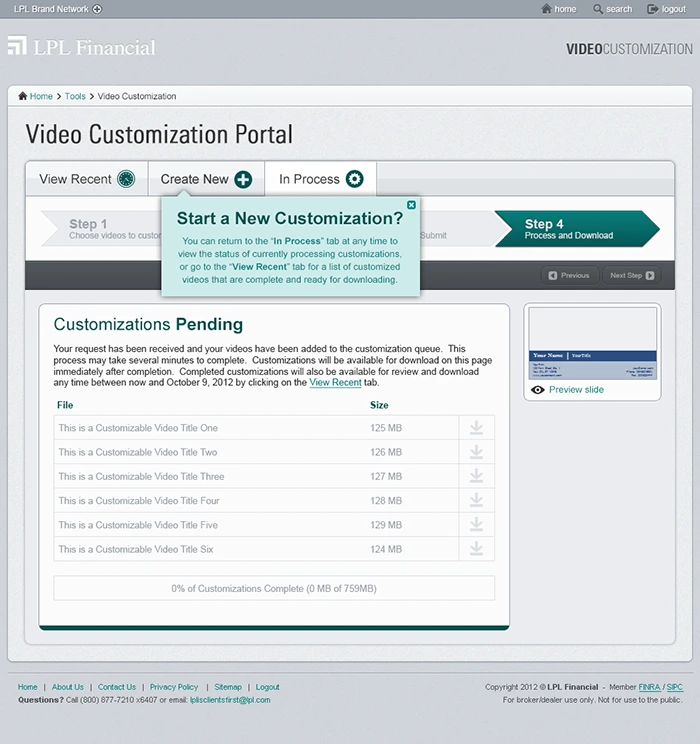Open the footer About Us link

(x=67, y=687)
